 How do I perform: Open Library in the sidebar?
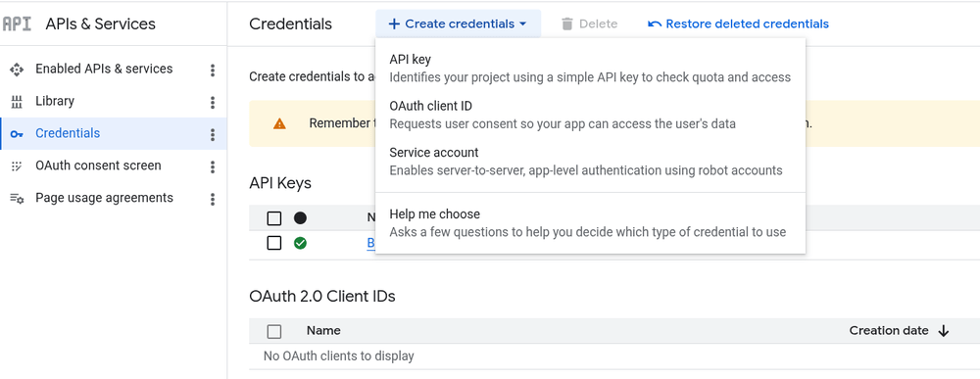click(x=55, y=101)
